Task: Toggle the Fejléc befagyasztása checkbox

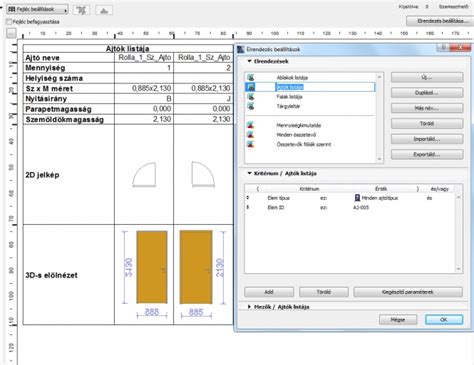Action: tap(9, 22)
